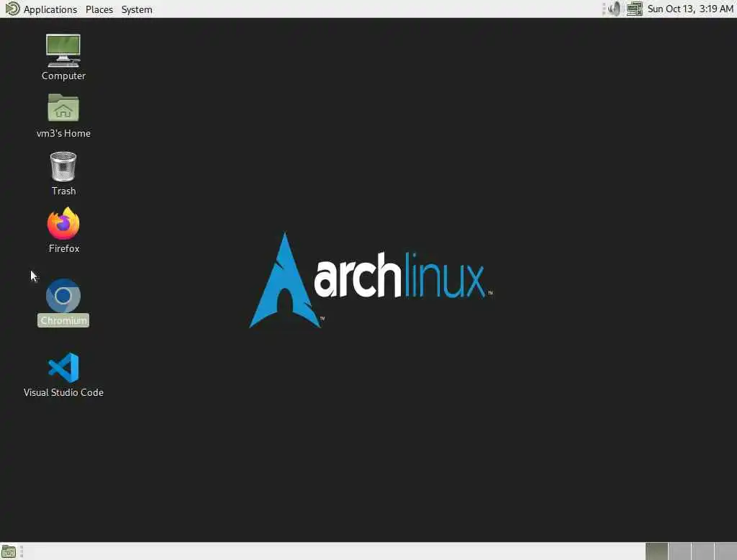Viewport: 737px width, 560px height.
Task: Click the "Trash" label text
Action: (x=63, y=191)
